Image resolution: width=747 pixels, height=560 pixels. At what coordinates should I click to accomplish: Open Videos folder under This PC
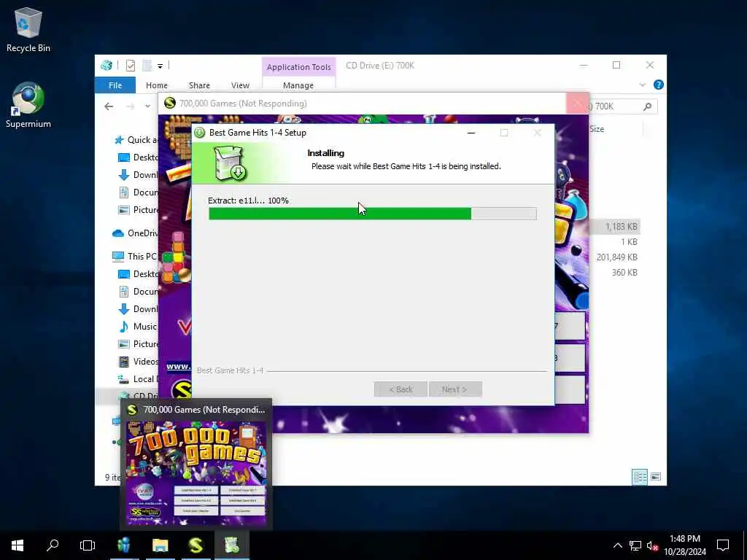tap(138, 362)
